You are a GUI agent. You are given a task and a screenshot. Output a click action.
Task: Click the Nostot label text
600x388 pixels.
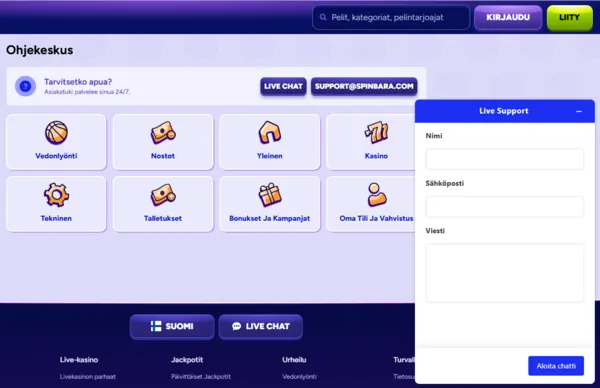[163, 156]
